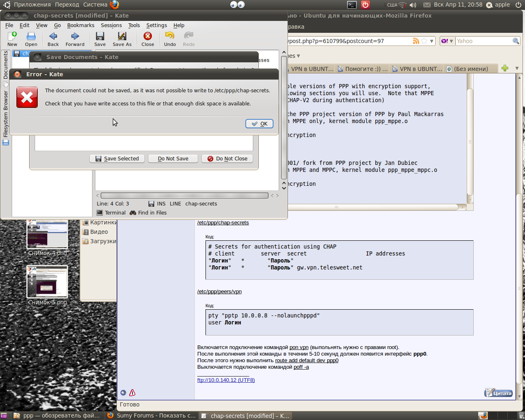Click the Do Not Save button
525x420 pixels.
coord(173,159)
